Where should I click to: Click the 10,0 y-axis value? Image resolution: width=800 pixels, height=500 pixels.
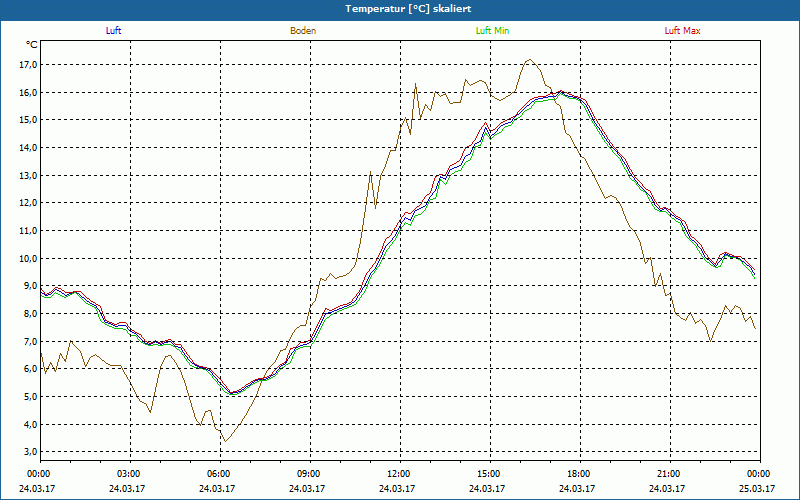29,258
